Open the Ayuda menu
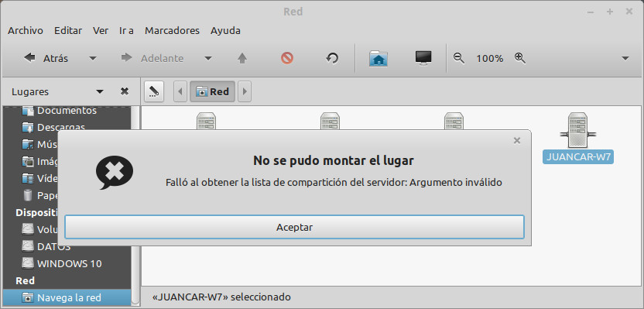 (x=225, y=30)
